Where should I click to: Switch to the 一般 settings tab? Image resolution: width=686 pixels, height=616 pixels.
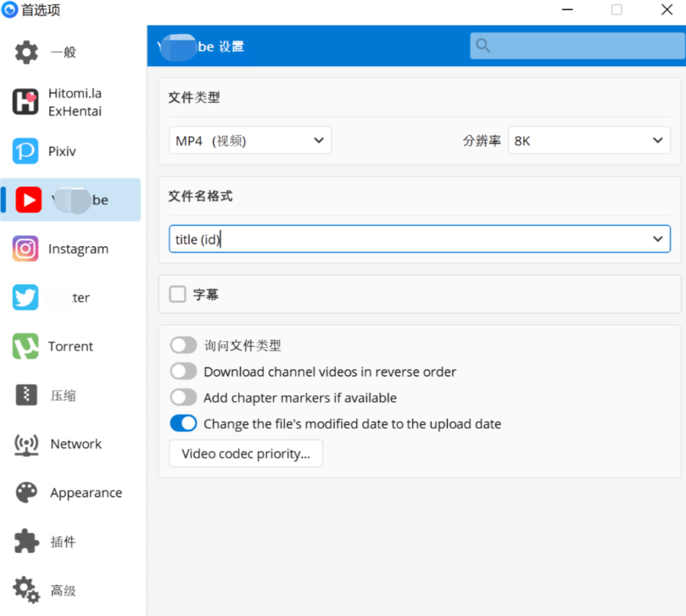click(70, 53)
